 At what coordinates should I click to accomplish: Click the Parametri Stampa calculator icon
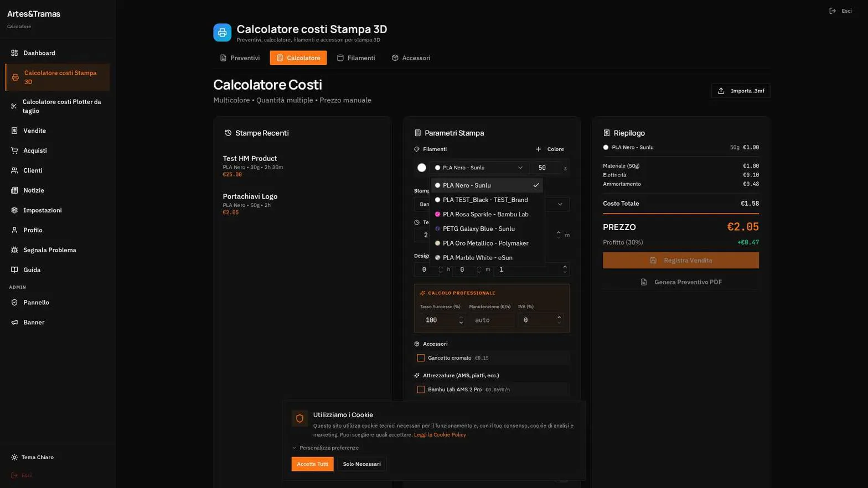coord(417,133)
